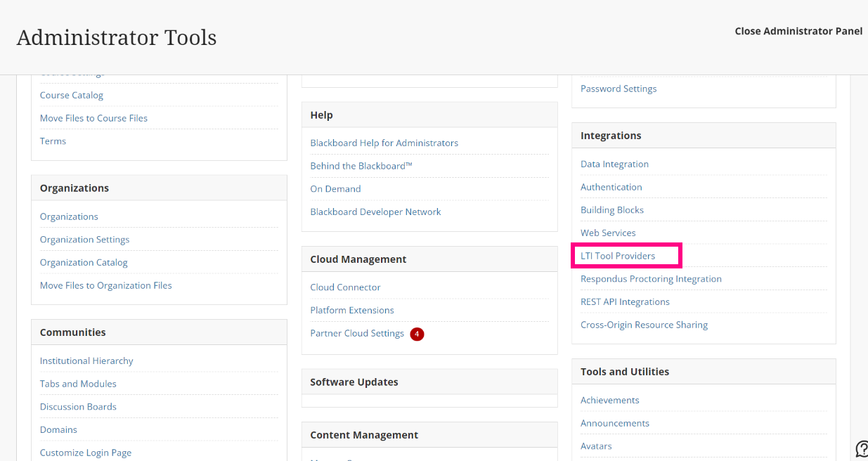
Task: Open the On Demand help link
Action: (x=335, y=189)
